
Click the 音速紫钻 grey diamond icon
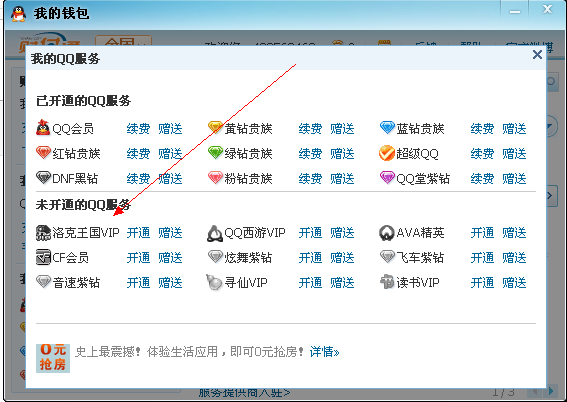click(43, 282)
